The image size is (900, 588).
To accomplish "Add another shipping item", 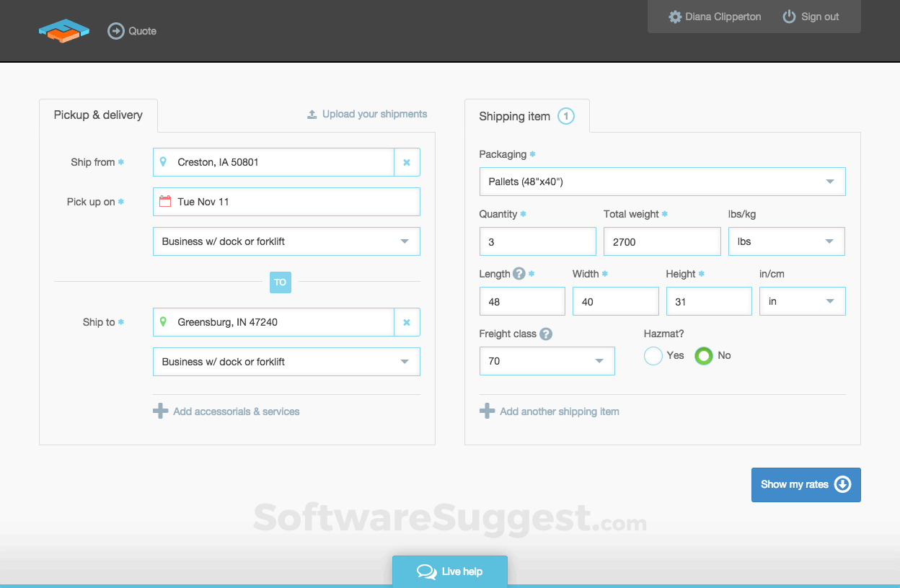I will coord(550,411).
